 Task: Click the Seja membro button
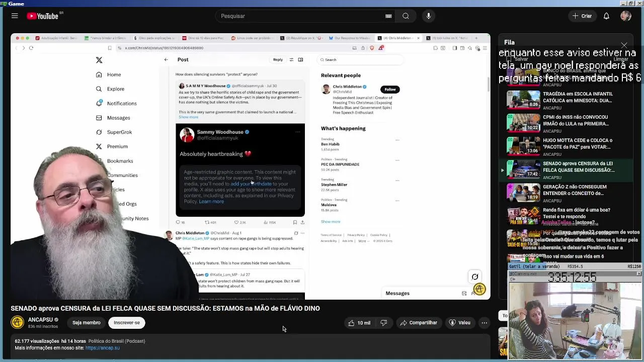click(x=86, y=323)
